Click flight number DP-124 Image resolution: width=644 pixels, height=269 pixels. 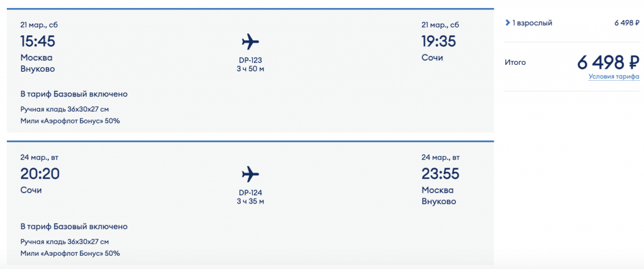coord(250,192)
